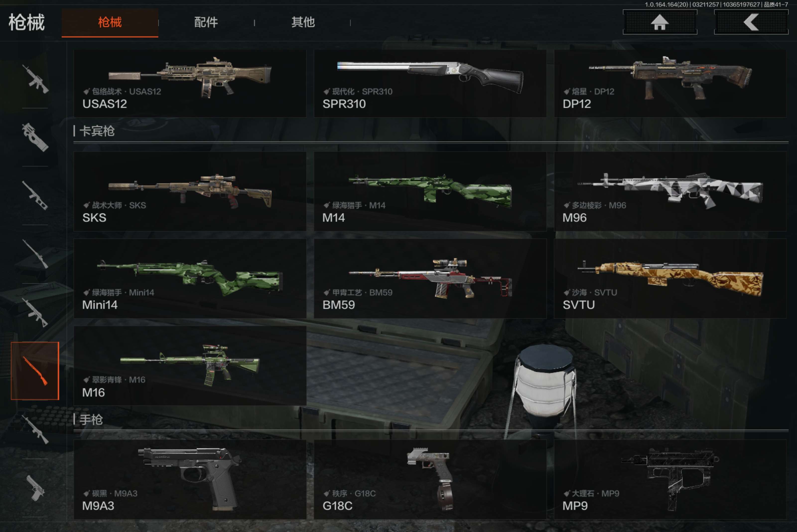The image size is (797, 532).
Task: Open the M16 weapon card
Action: [190, 366]
